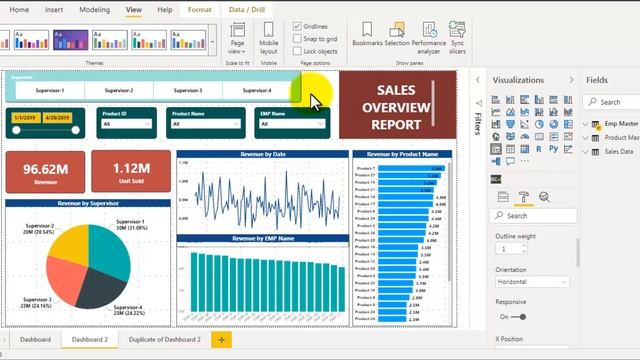The width and height of the screenshot is (640, 360).
Task: Open the Insert ribbon tab
Action: [54, 9]
